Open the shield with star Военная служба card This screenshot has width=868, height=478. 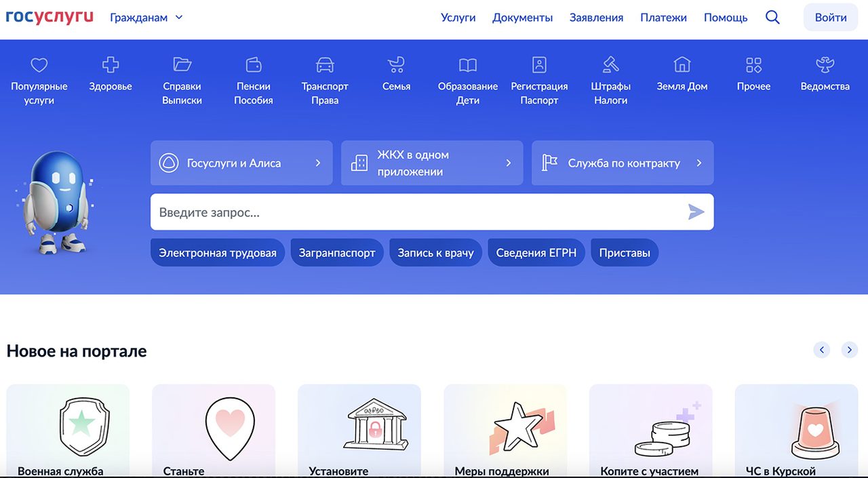68,431
